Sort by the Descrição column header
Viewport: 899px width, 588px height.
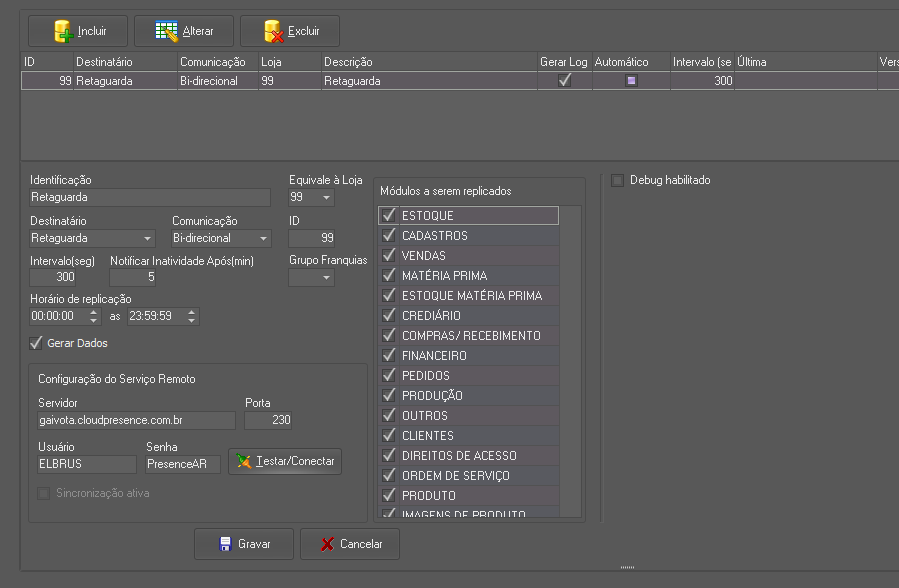coord(429,62)
